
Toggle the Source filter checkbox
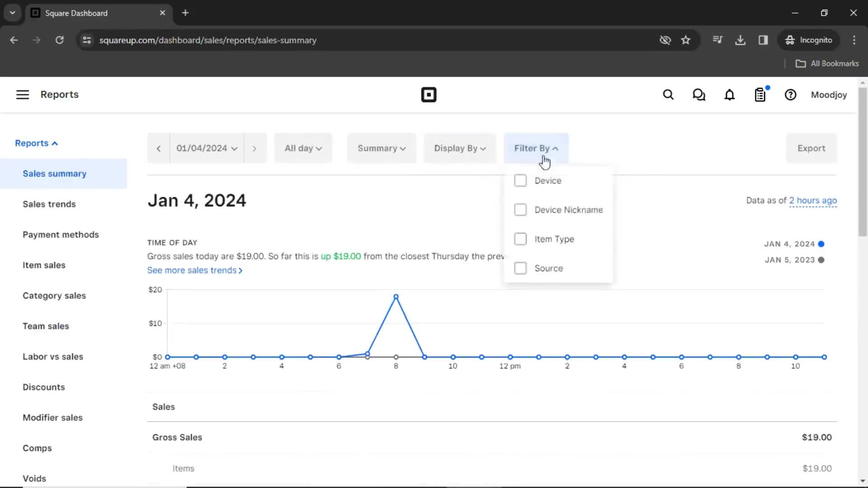pyautogui.click(x=520, y=268)
